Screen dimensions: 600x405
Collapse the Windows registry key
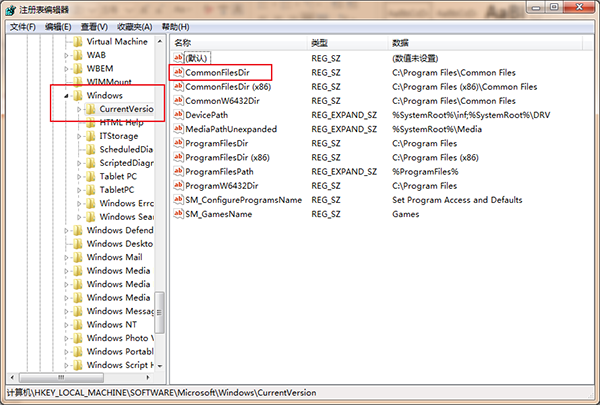tap(66, 96)
